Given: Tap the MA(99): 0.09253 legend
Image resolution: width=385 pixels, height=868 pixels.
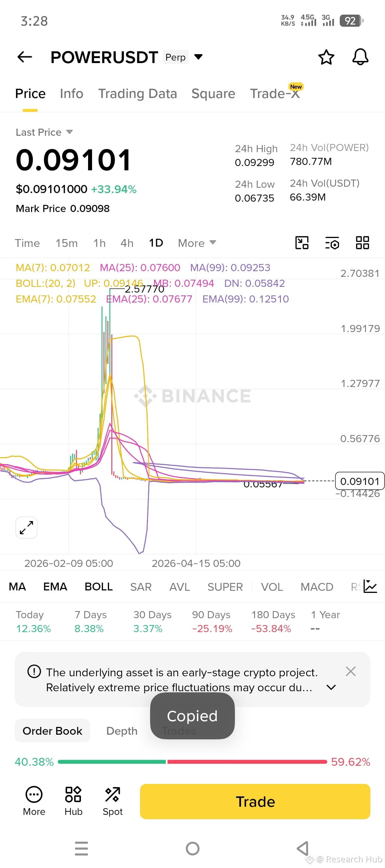Looking at the screenshot, I should tap(230, 268).
